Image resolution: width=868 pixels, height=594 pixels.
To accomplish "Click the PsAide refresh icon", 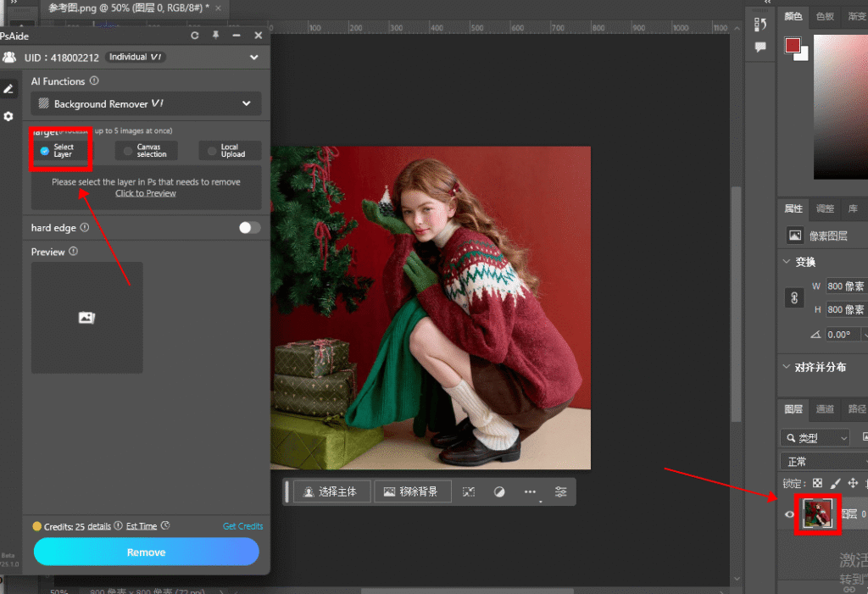I will (x=195, y=36).
